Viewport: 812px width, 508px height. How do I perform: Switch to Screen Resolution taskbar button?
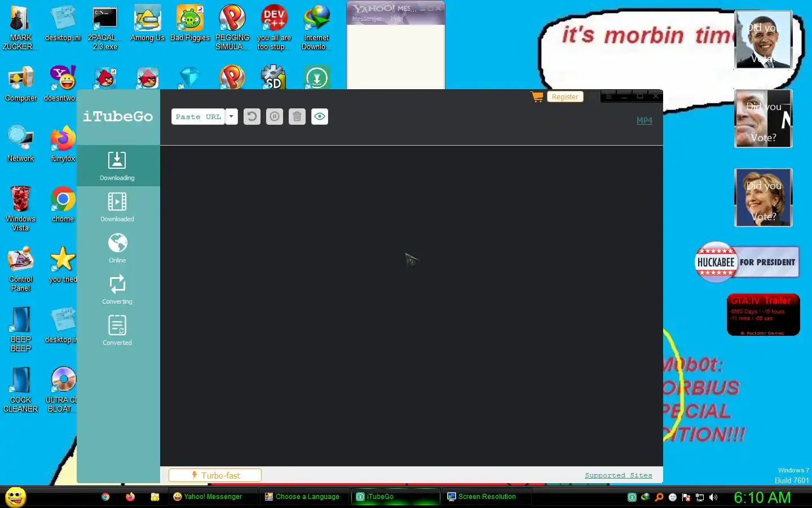pos(487,497)
